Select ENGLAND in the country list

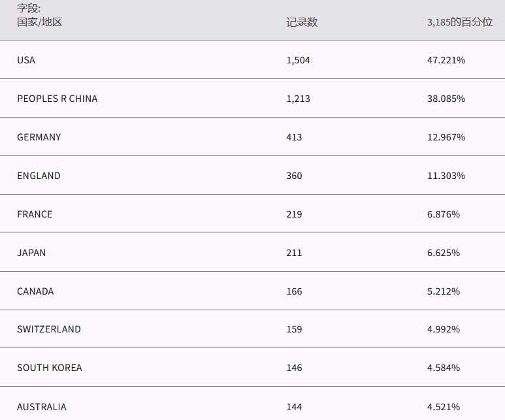pos(39,176)
